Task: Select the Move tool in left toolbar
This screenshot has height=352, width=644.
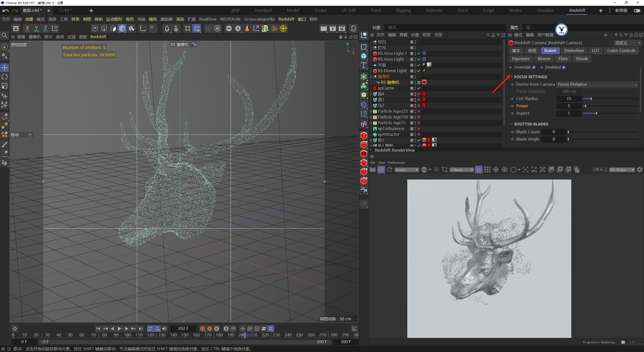Action: click(x=5, y=67)
